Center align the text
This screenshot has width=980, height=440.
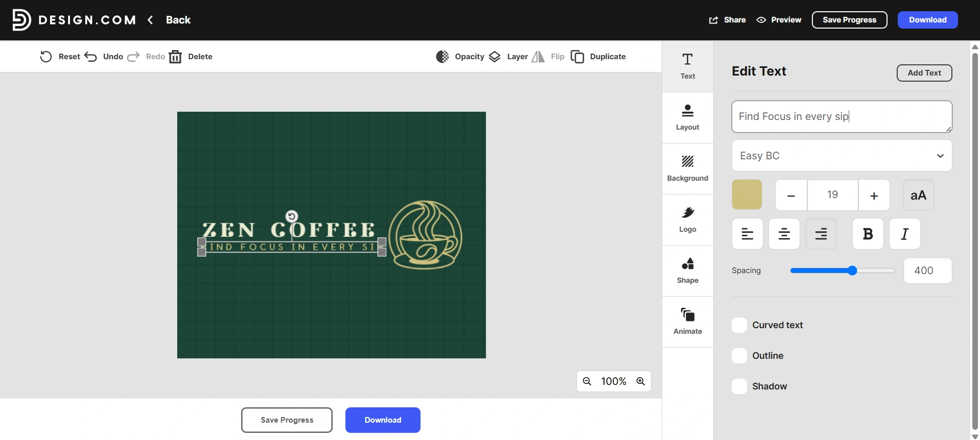[784, 234]
